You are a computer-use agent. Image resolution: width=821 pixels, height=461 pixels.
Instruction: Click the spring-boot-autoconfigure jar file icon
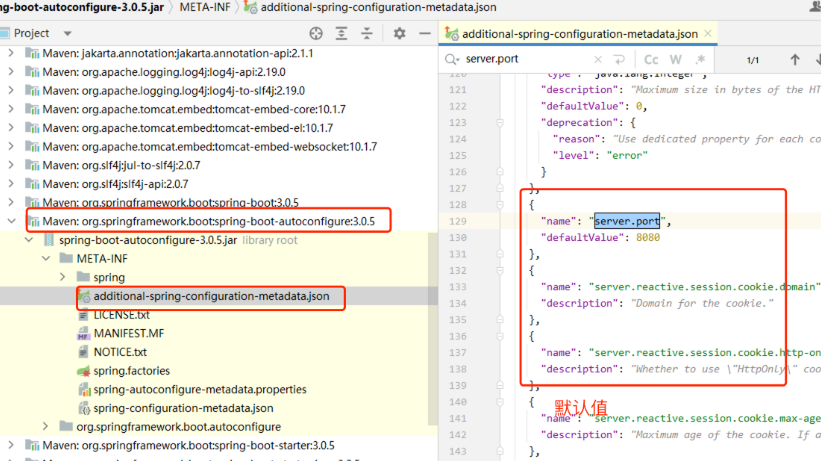pyautogui.click(x=49, y=240)
